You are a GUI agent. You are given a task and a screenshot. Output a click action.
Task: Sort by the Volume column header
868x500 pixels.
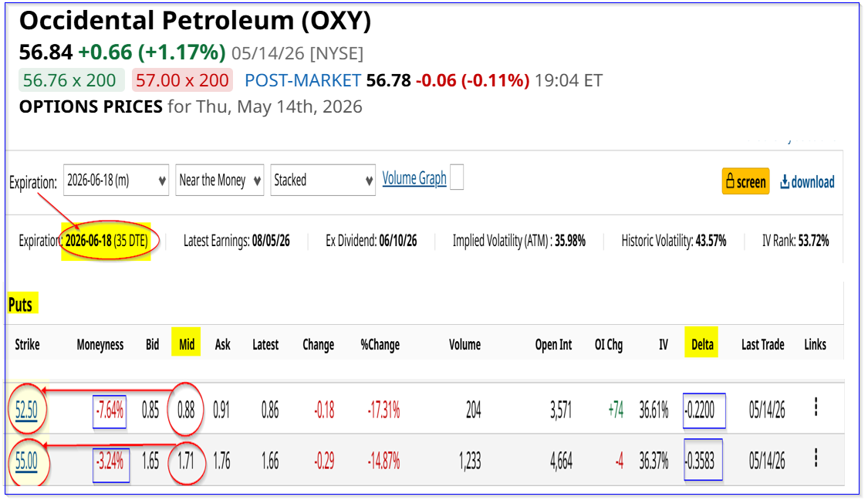click(x=465, y=344)
